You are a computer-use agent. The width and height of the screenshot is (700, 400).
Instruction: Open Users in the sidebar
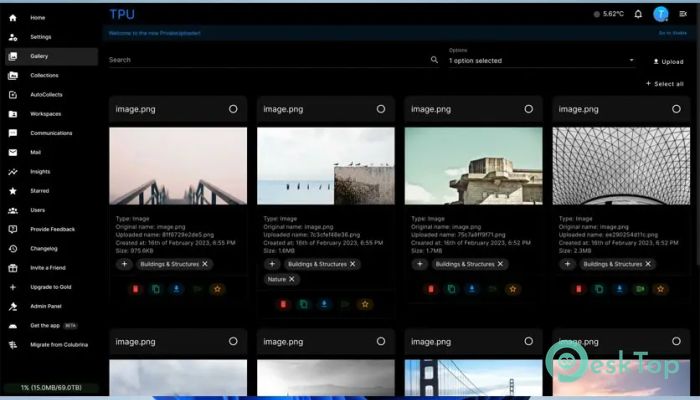point(51,210)
